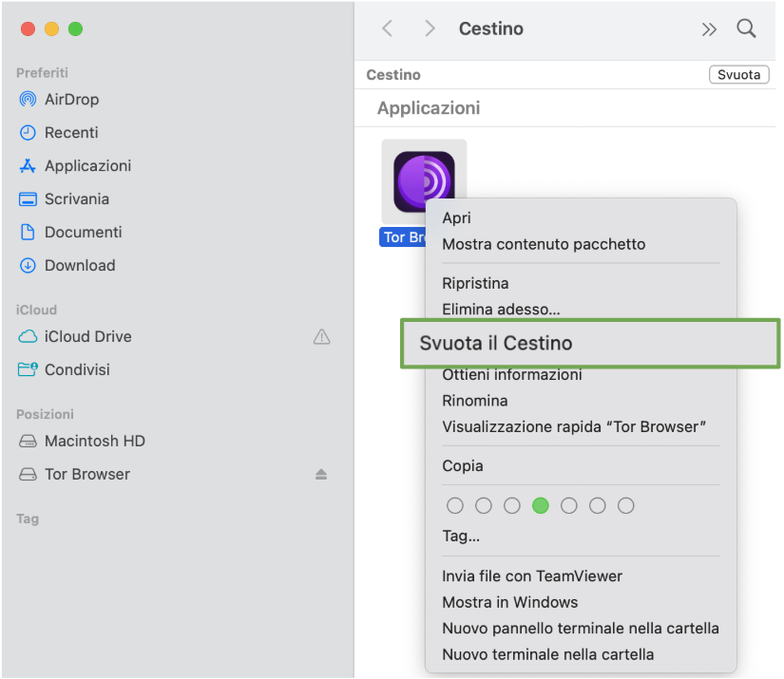Choose Elimina adesso… menu entry
Viewport: 784px width, 679px height.
click(501, 309)
